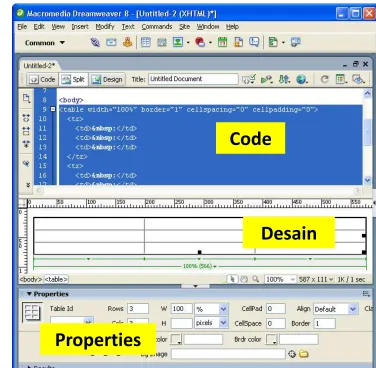The height and width of the screenshot is (368, 376).
Task: Open the File Management icon menu
Action: pyautogui.click(x=284, y=79)
